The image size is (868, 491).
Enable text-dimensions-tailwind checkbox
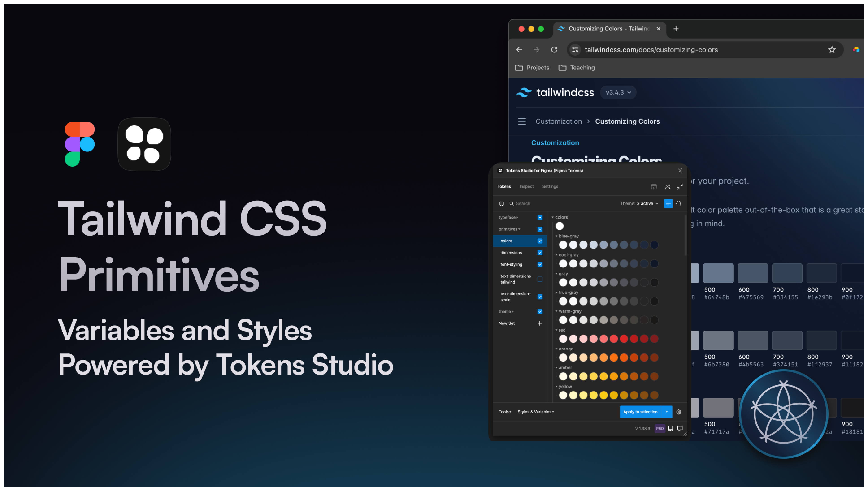540,279
